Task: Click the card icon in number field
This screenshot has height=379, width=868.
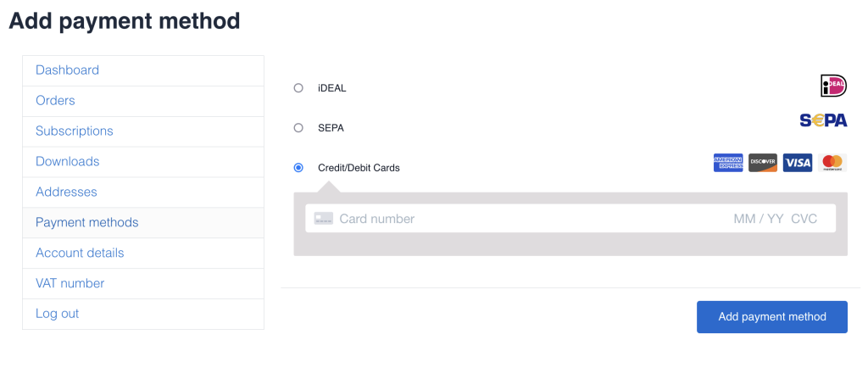Action: (323, 219)
